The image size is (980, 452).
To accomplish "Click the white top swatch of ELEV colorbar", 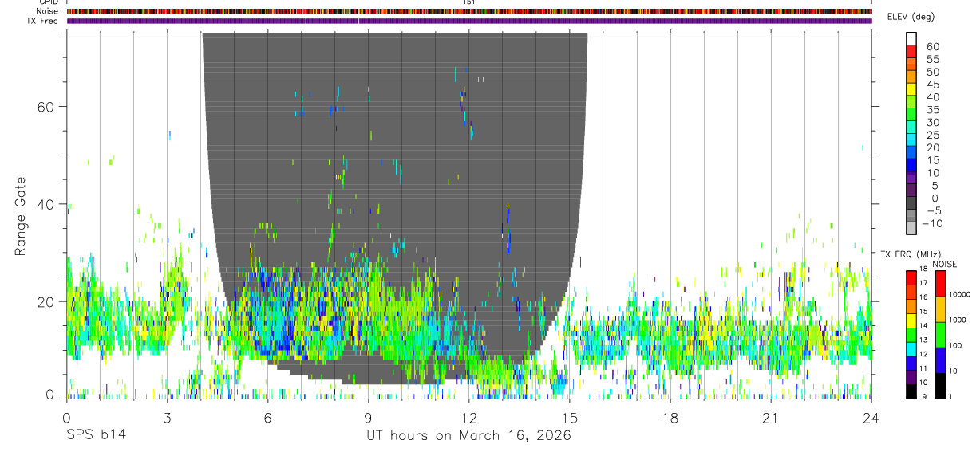I will pyautogui.click(x=911, y=37).
